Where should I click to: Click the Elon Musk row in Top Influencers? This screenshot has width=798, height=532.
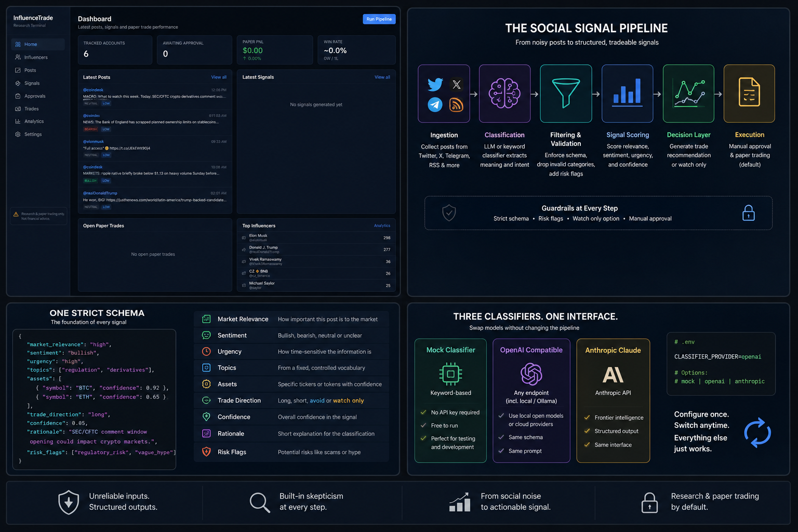point(316,238)
